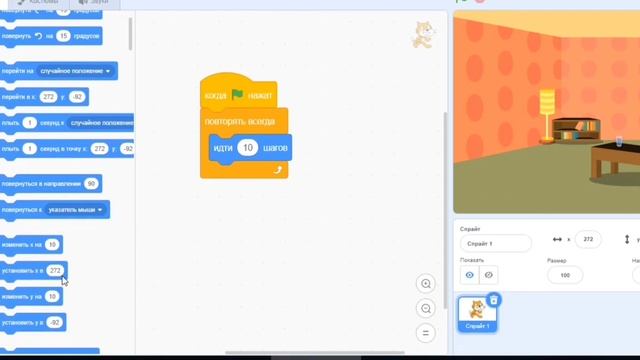Delete Спрайт 1 with the trash icon
Viewport: 640px width, 360px height.
tap(494, 300)
